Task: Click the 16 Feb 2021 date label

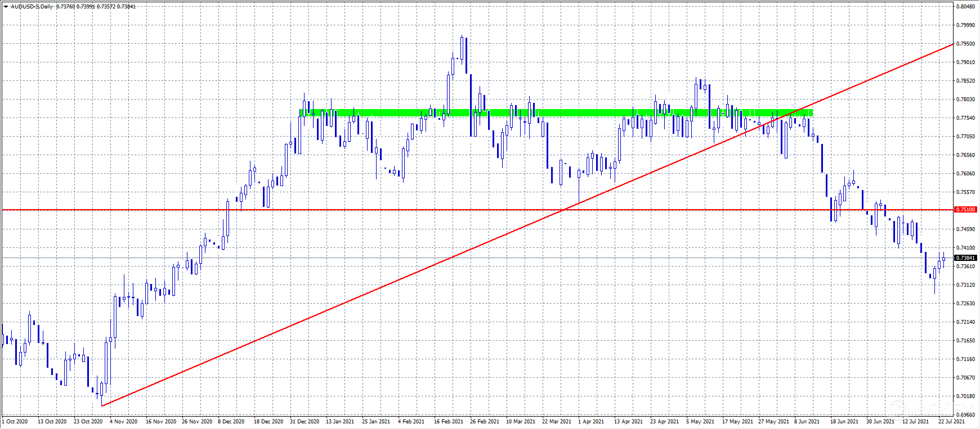Action: 448,421
